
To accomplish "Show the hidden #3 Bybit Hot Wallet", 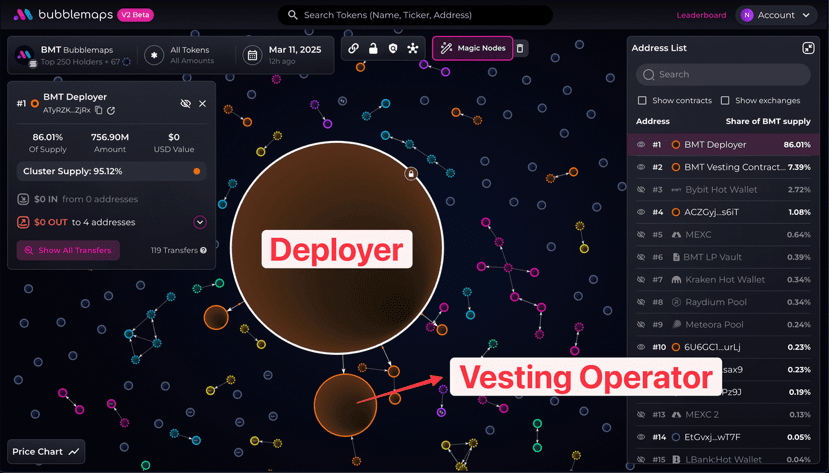I will pyautogui.click(x=641, y=190).
